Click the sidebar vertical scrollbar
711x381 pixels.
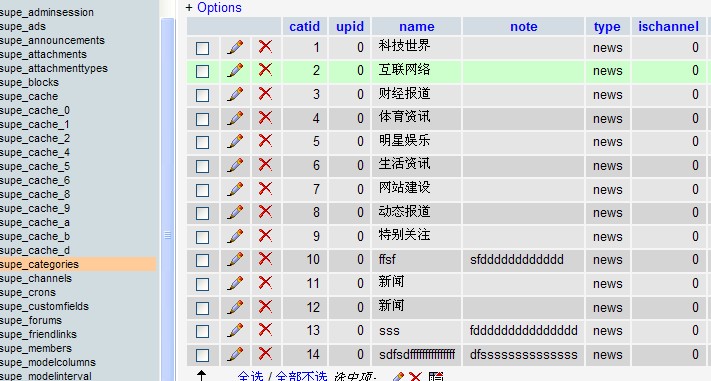point(167,200)
